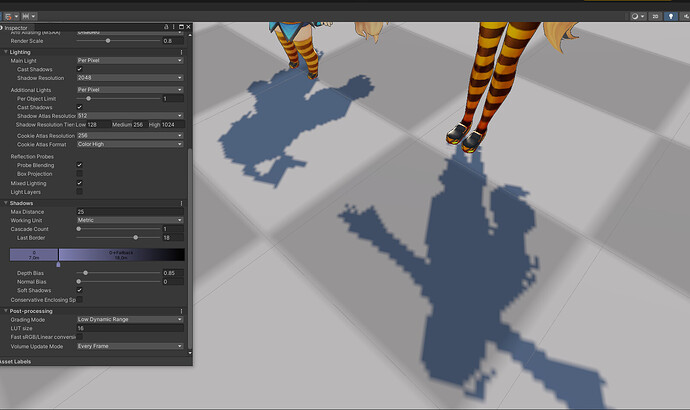The image size is (690, 410).
Task: Toggle Additional Lights Cast Shadows checkbox
Action: click(80, 107)
